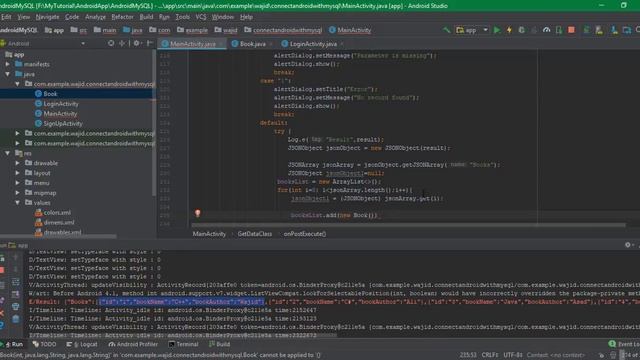Open Project panel settings gear
Viewport: 640px width, 360px height.
pos(137,43)
